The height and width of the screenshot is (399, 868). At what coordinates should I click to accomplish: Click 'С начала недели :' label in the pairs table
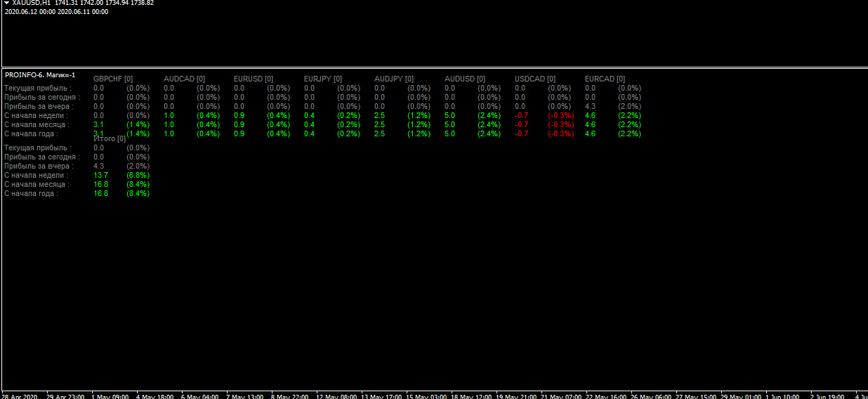37,116
